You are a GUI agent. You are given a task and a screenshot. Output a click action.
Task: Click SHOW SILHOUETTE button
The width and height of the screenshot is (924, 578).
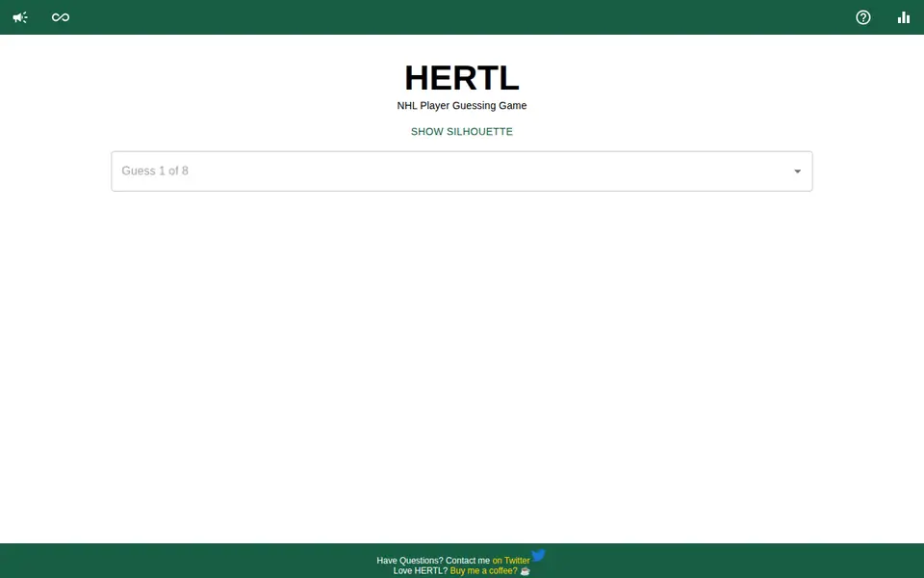pos(461,132)
